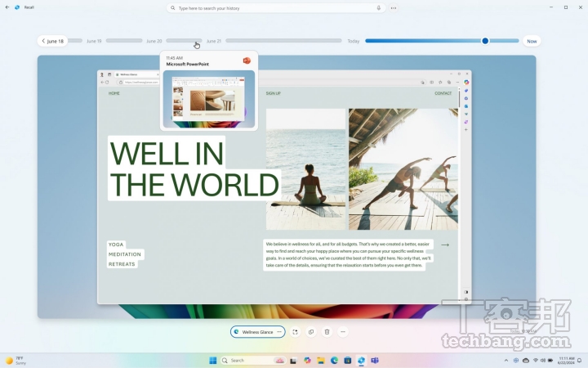Image resolution: width=588 pixels, height=368 pixels.
Task: Open Microsoft Edge from taskbar
Action: [334, 361]
